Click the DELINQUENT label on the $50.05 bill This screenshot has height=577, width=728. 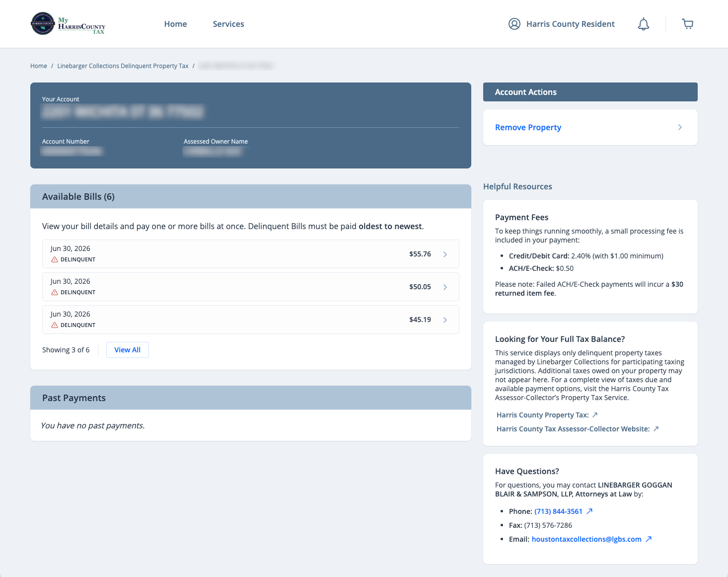[78, 292]
